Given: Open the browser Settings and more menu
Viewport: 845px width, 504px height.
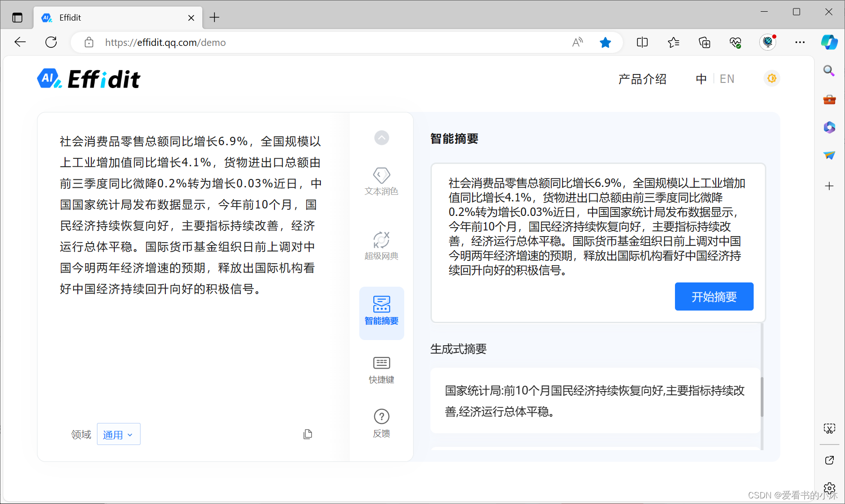Looking at the screenshot, I should tap(800, 42).
